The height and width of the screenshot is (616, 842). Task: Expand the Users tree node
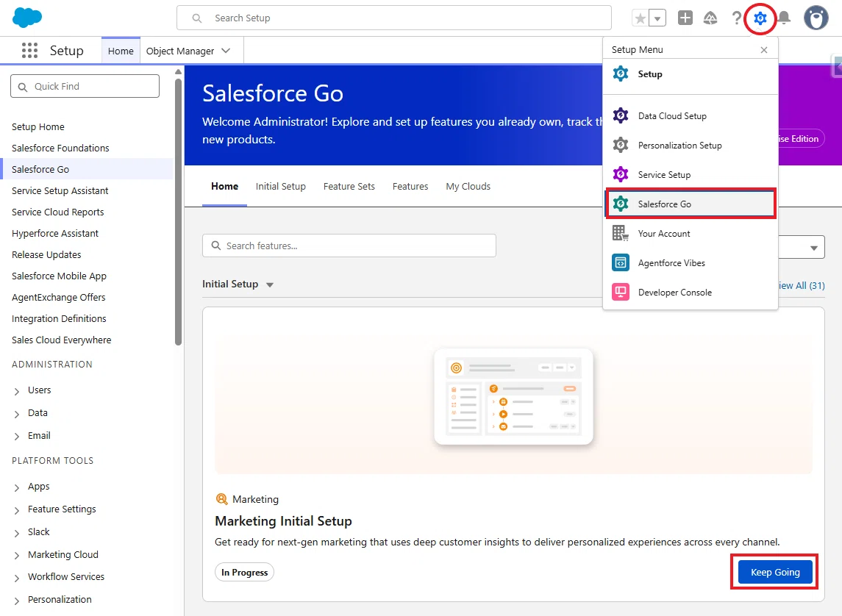pos(17,391)
